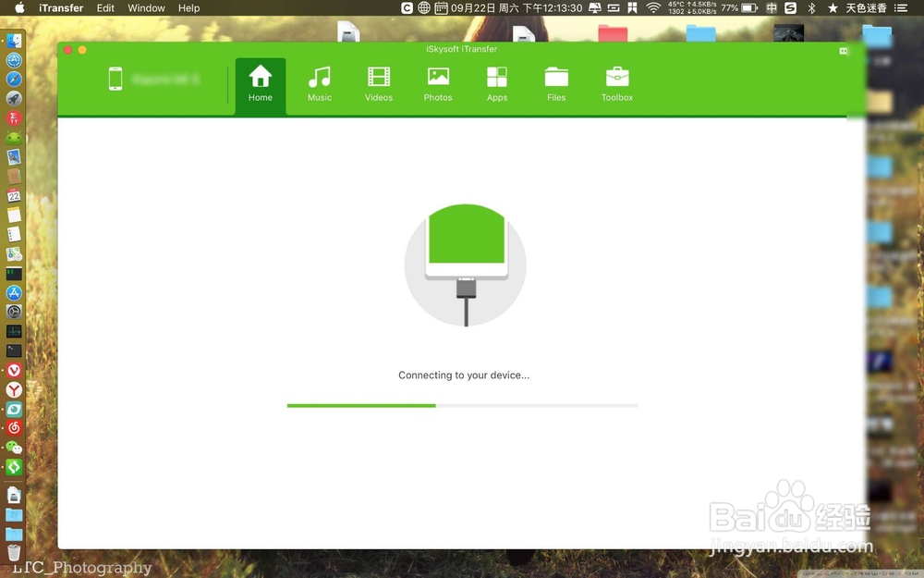
Task: Switch to the Music tab
Action: (x=320, y=85)
